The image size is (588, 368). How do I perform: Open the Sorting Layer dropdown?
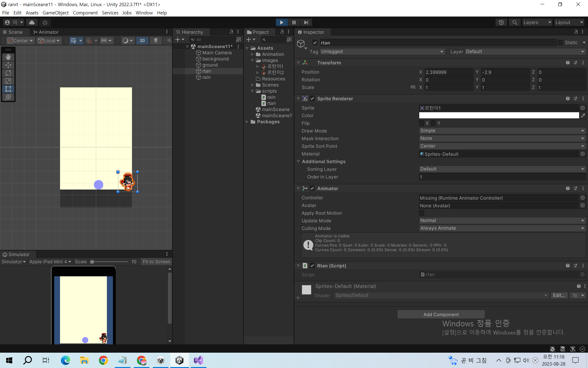click(502, 169)
